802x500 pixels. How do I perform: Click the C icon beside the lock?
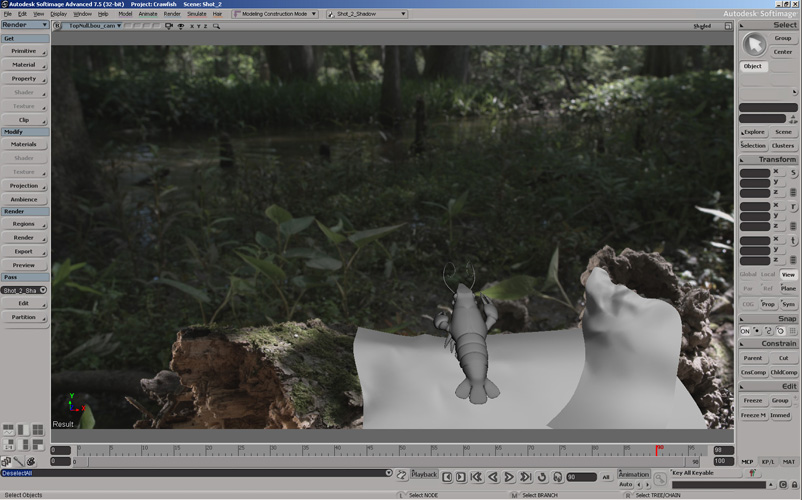pos(783,484)
